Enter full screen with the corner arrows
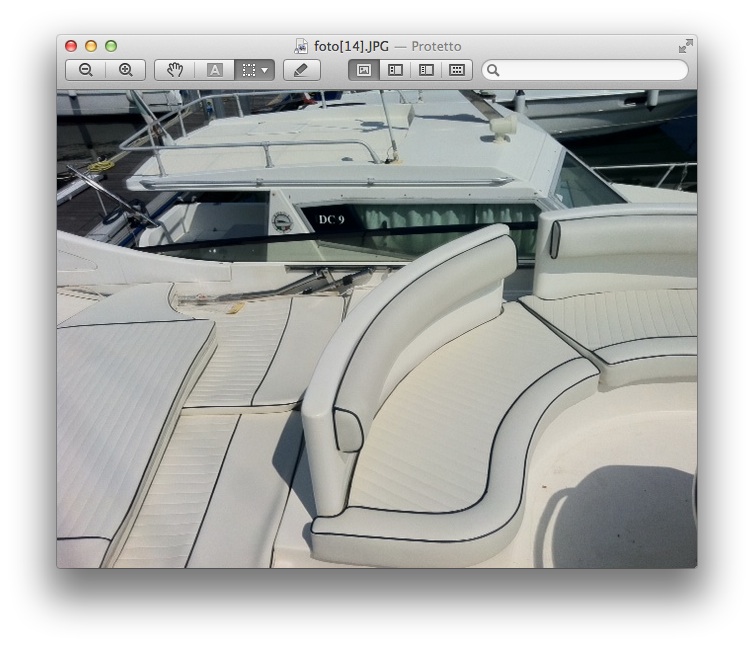The image size is (754, 647). [x=685, y=46]
